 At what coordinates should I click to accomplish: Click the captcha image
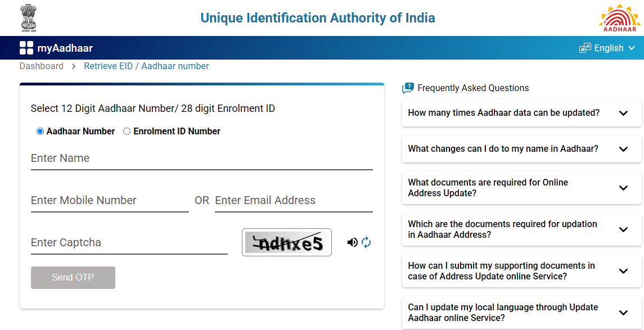286,242
